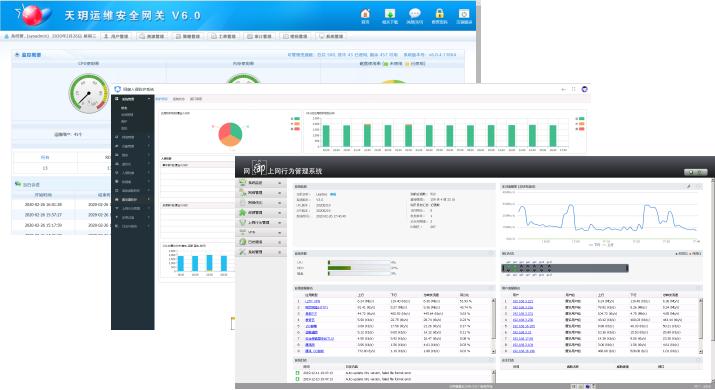Select highlighted home-icon row in dark sidebar
715x390 pixels.
(133, 199)
